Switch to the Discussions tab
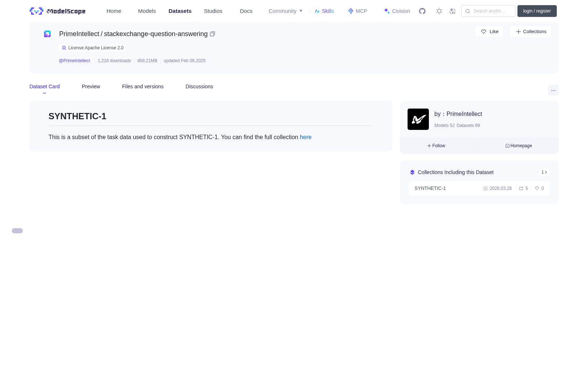 pos(199,86)
